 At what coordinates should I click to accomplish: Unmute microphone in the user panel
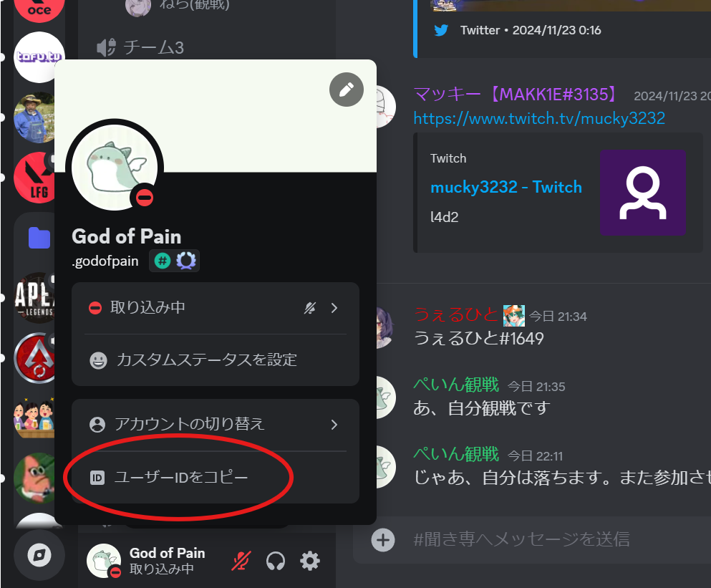[241, 562]
